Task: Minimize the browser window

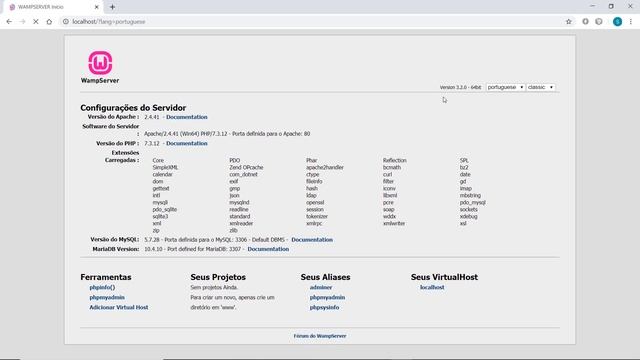Action: (x=592, y=6)
